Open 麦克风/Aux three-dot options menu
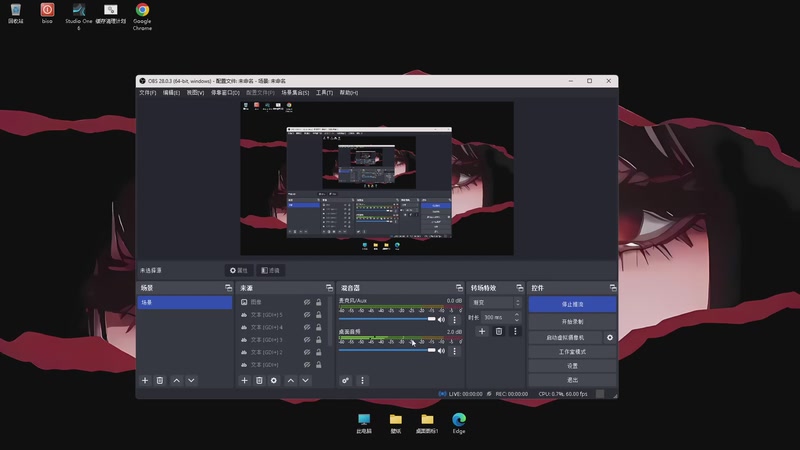800x450 pixels. click(455, 320)
